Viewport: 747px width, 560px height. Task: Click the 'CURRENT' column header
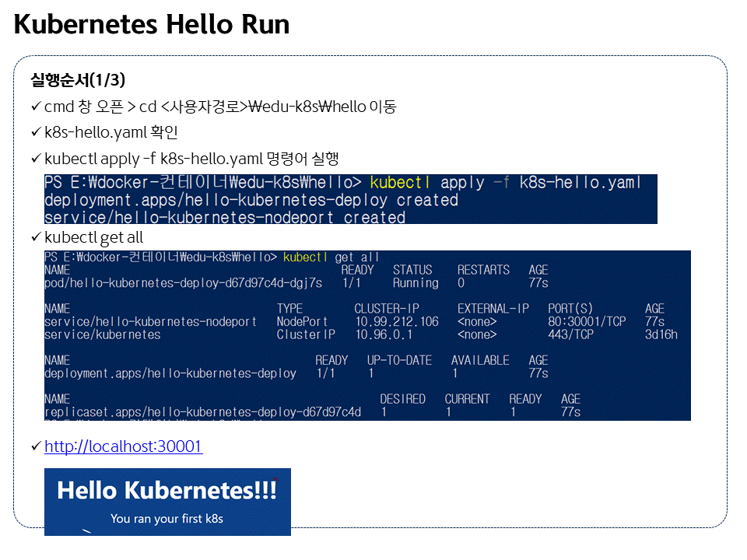click(467, 398)
